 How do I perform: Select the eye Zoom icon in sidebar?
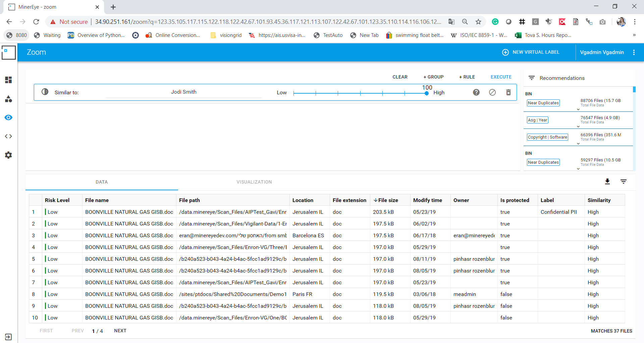(8, 117)
